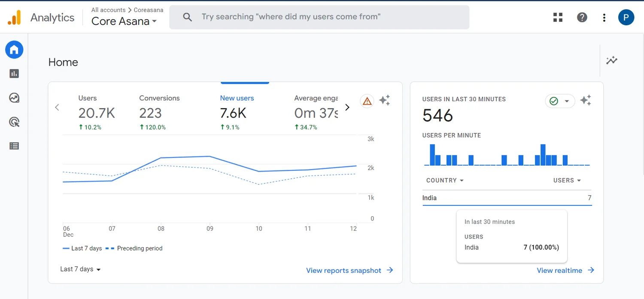Image resolution: width=644 pixels, height=299 pixels.
Task: Open the Advertising icon in sidebar
Action: pos(14,122)
